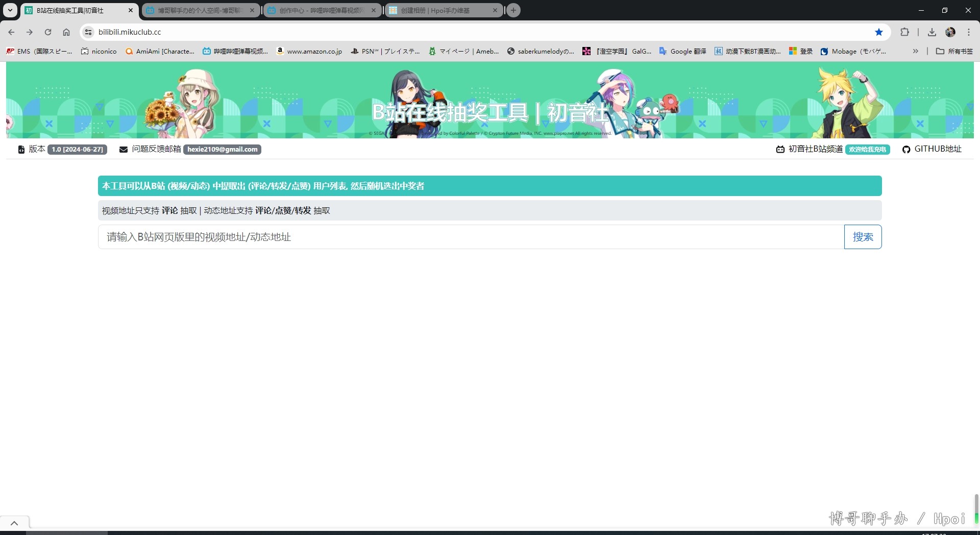Open the PSN PlayStation bookmark
The image size is (980, 535).
coord(385,51)
